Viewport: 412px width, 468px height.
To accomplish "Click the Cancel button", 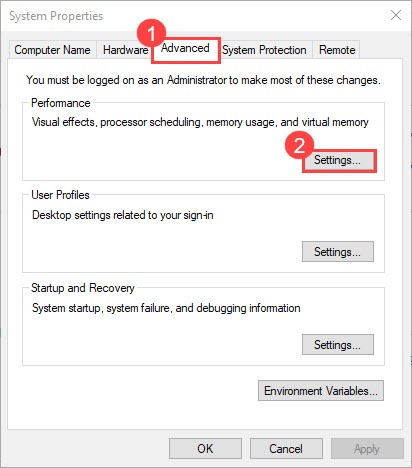I will [x=286, y=449].
